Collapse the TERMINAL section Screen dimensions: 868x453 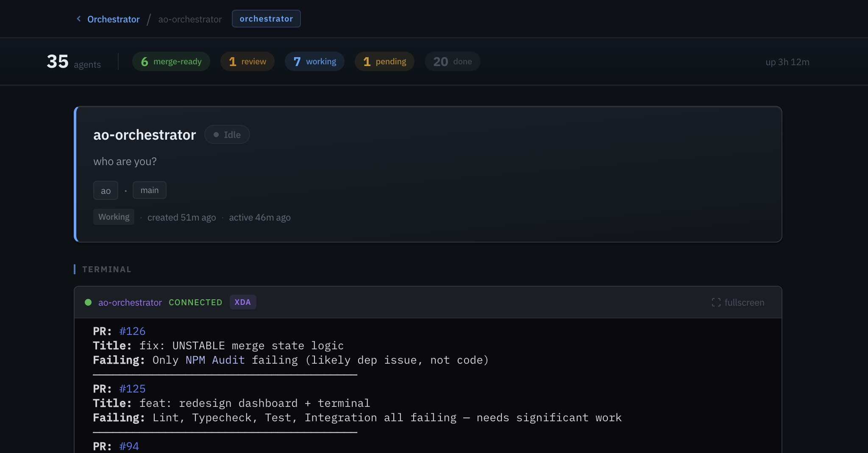tap(106, 269)
